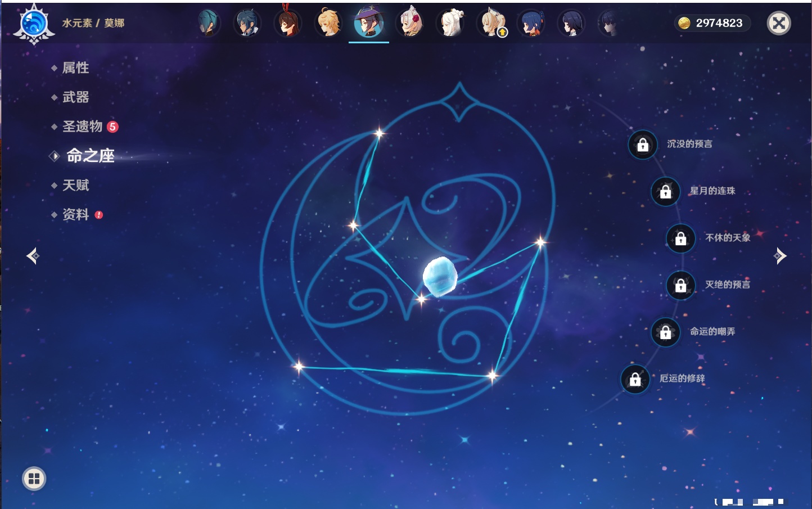812x509 pixels.
Task: View the 命运的嘲弄 constellation label
Action: [x=712, y=331]
